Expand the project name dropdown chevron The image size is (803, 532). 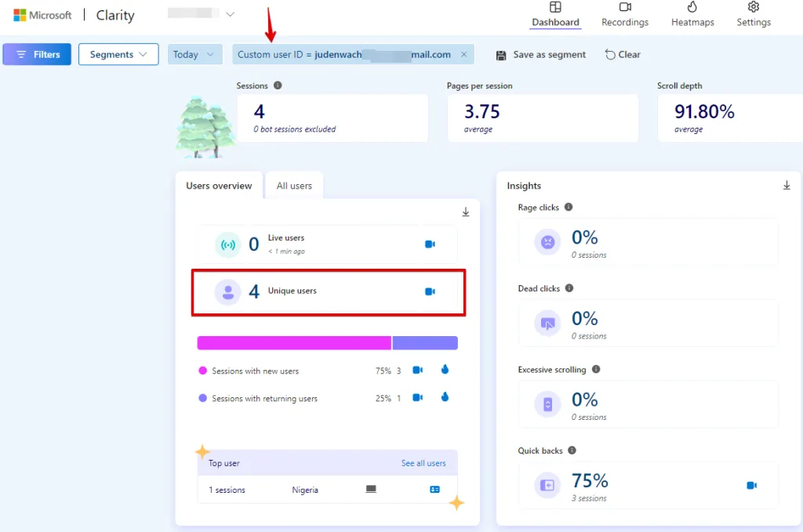click(x=231, y=14)
